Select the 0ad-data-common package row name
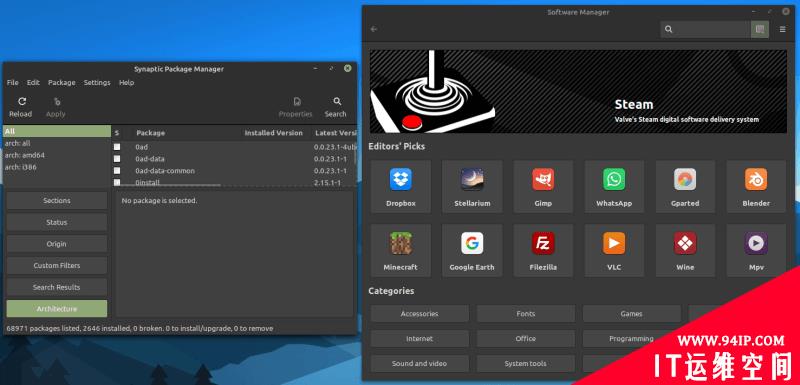Image resolution: width=800 pixels, height=385 pixels. (165, 171)
